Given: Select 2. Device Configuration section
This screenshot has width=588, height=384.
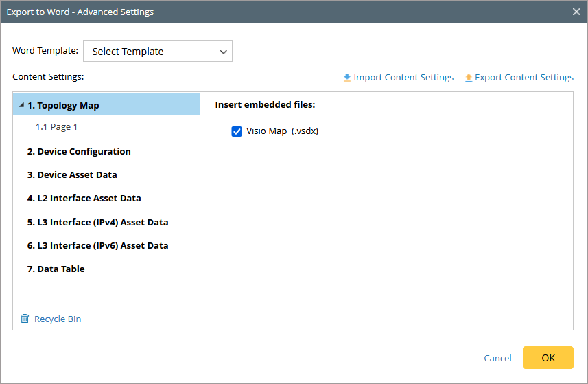Looking at the screenshot, I should tap(79, 152).
